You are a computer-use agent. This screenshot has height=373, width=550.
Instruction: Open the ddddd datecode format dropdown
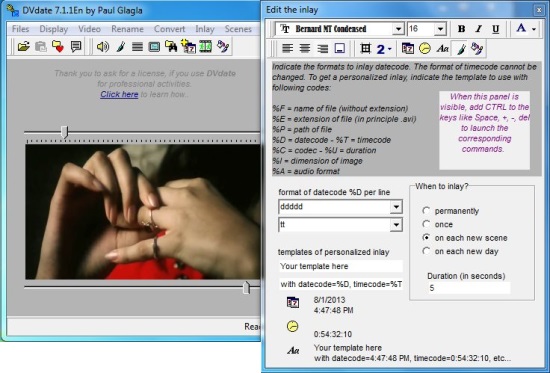click(396, 207)
